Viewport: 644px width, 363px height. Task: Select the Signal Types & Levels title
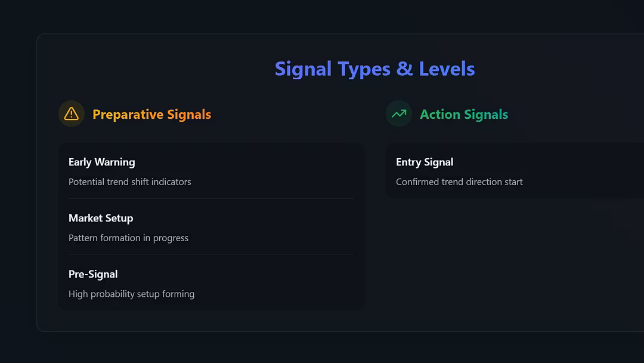point(374,69)
